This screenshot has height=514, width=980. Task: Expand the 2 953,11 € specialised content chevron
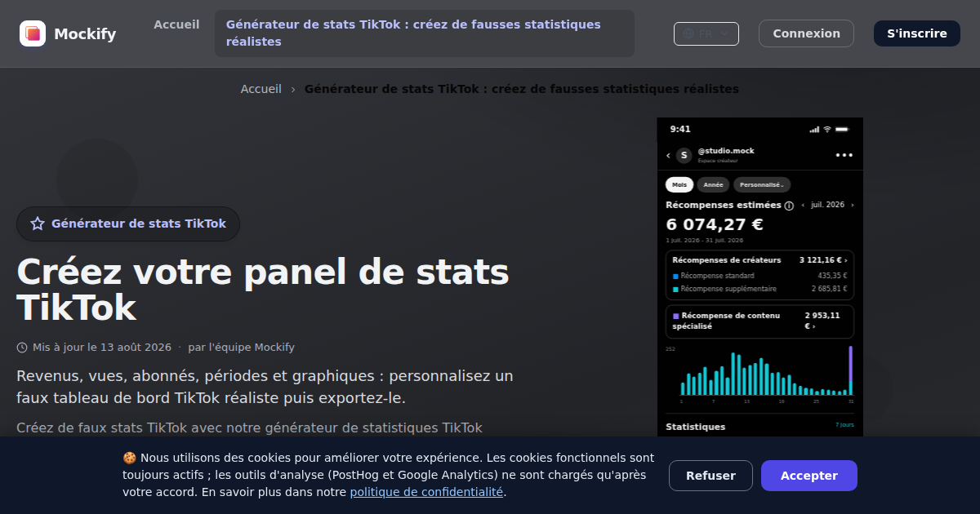(x=814, y=327)
